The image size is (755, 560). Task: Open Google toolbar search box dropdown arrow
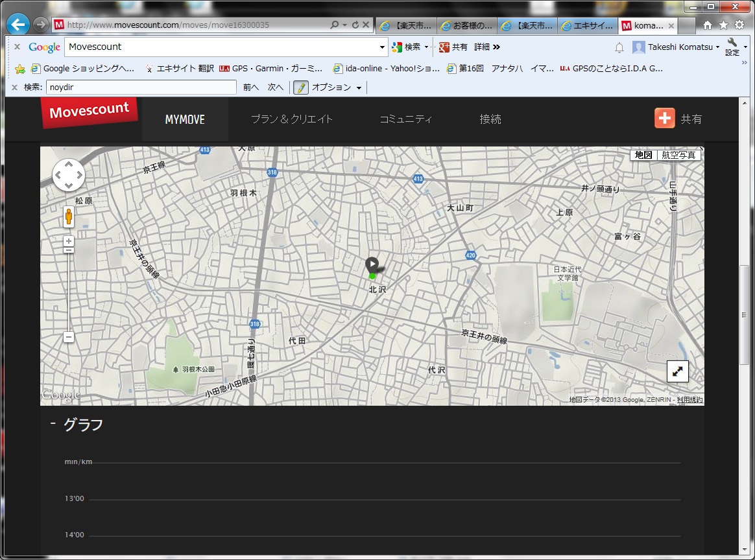click(382, 47)
